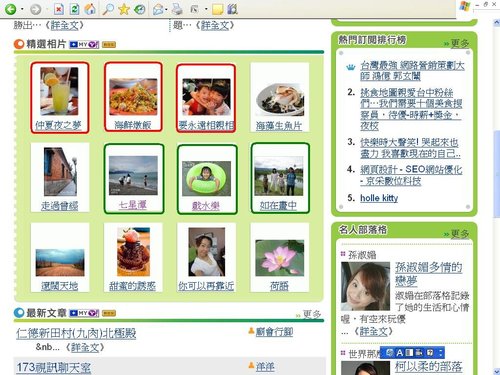The width and height of the screenshot is (500, 375).
Task: Open History with the green clock icon
Action: coord(139,9)
